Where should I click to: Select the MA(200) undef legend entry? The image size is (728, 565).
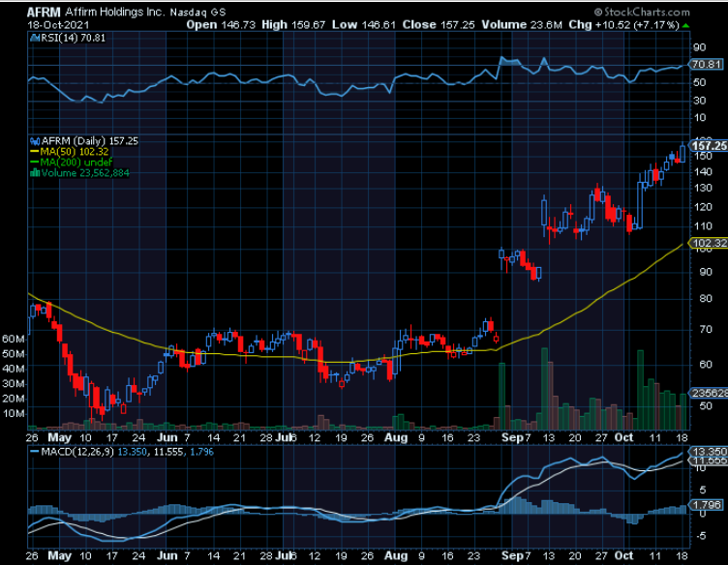(76, 163)
